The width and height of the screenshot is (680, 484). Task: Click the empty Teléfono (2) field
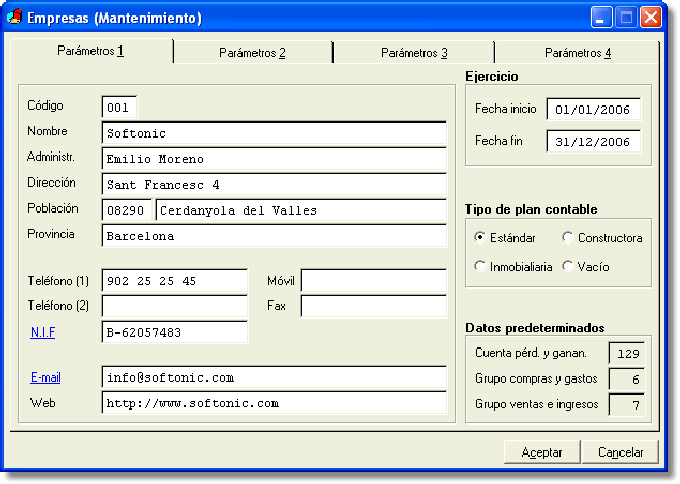point(175,306)
